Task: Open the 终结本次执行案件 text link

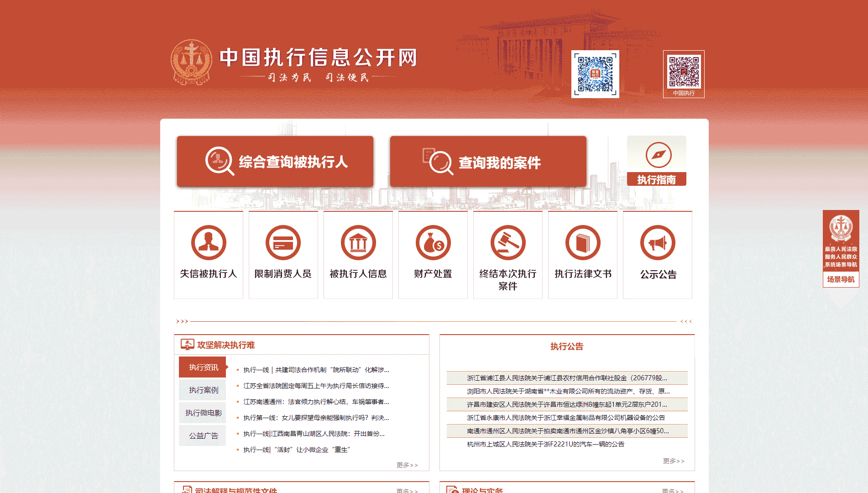Action: coord(508,280)
